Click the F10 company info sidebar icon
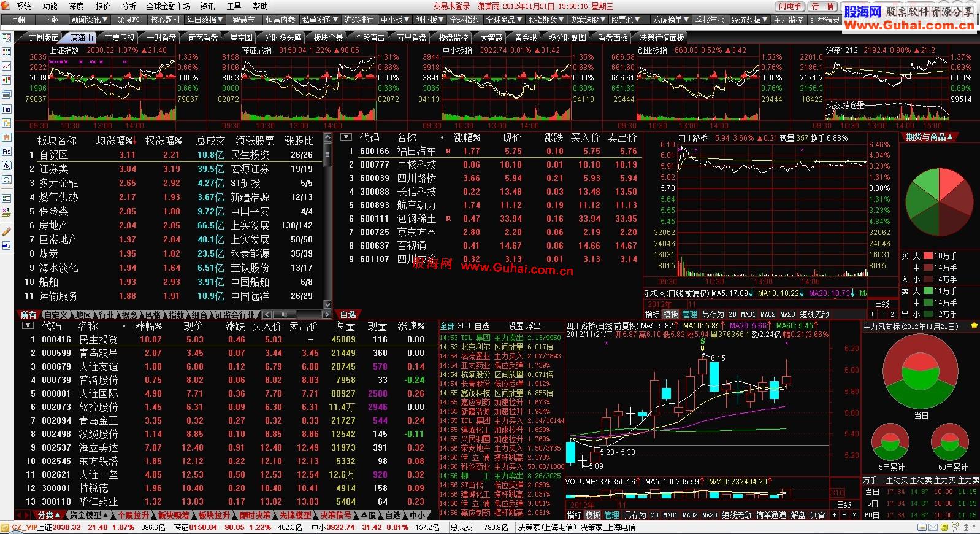The height and width of the screenshot is (534, 980). (7, 109)
